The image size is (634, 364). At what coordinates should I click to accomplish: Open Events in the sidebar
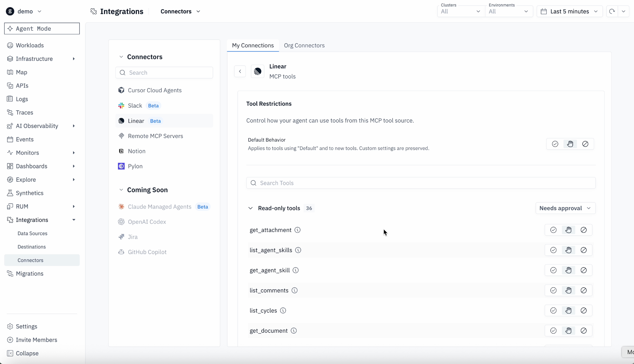coord(42,139)
